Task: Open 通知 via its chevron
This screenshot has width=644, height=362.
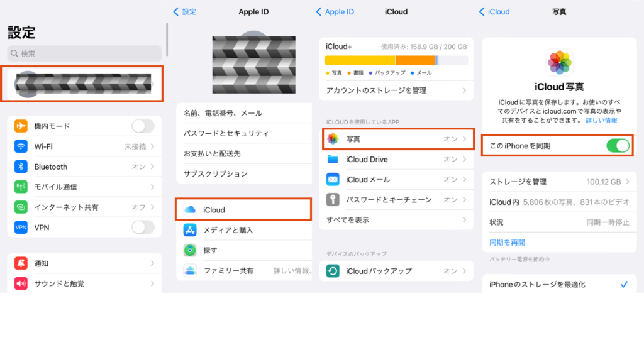Action: tap(152, 263)
